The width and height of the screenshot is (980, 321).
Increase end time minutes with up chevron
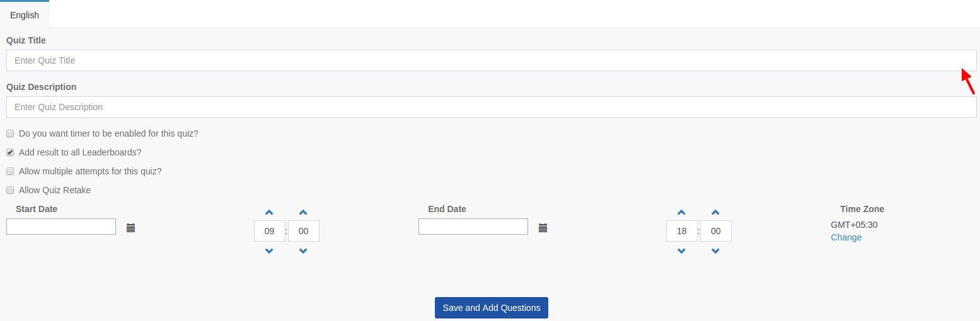pyautogui.click(x=715, y=213)
